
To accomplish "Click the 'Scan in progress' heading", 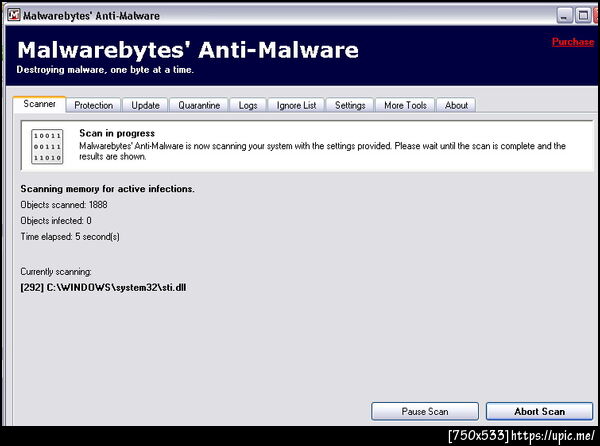I will [117, 133].
